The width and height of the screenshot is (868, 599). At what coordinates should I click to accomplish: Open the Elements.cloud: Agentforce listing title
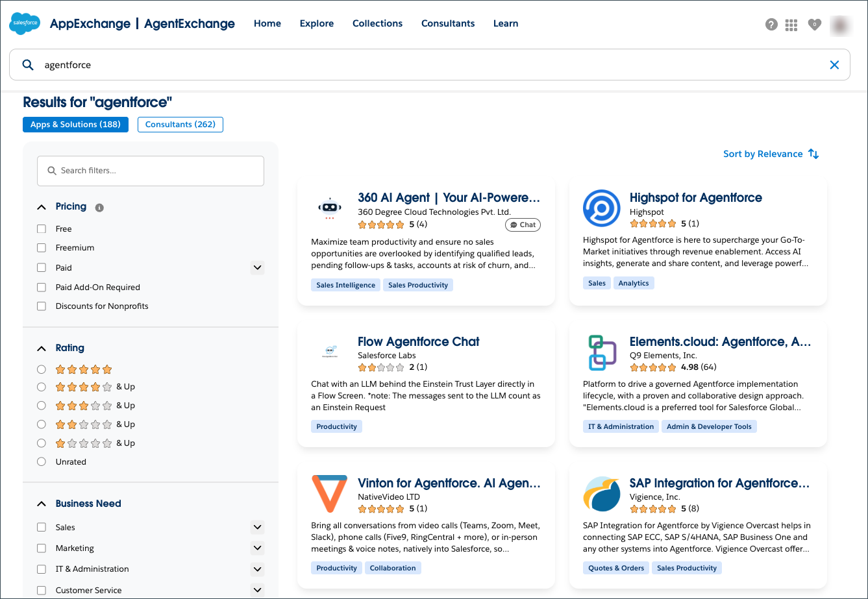[721, 341]
